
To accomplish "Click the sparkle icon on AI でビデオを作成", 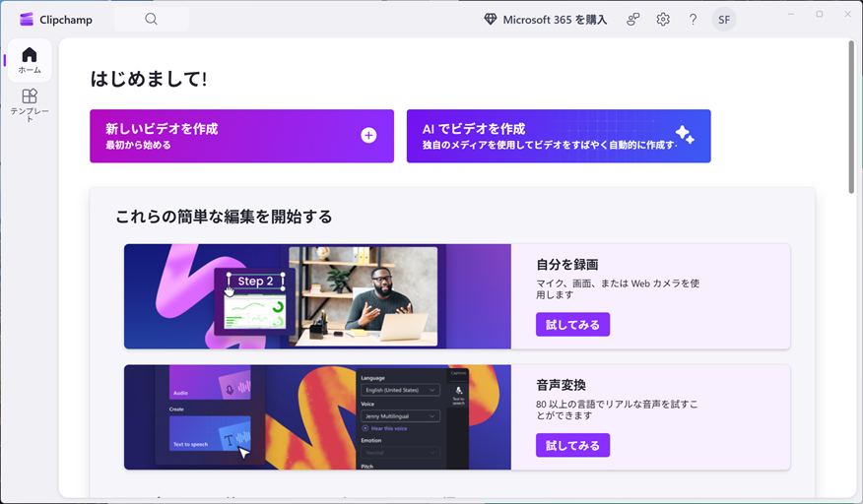I will coord(684,136).
